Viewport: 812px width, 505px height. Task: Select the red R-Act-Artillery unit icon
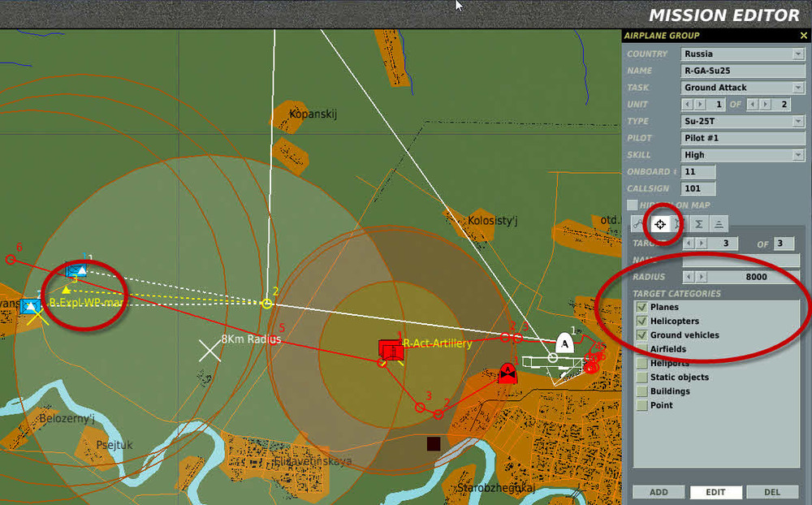(391, 350)
